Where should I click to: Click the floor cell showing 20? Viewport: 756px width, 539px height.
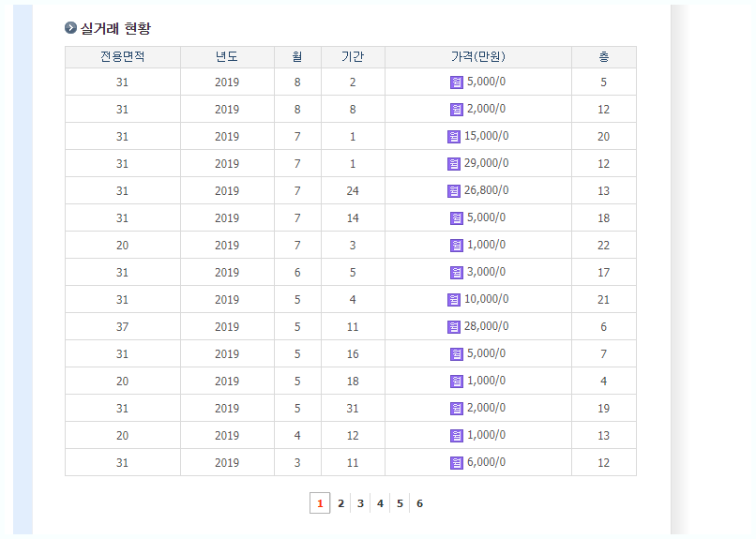click(x=604, y=137)
